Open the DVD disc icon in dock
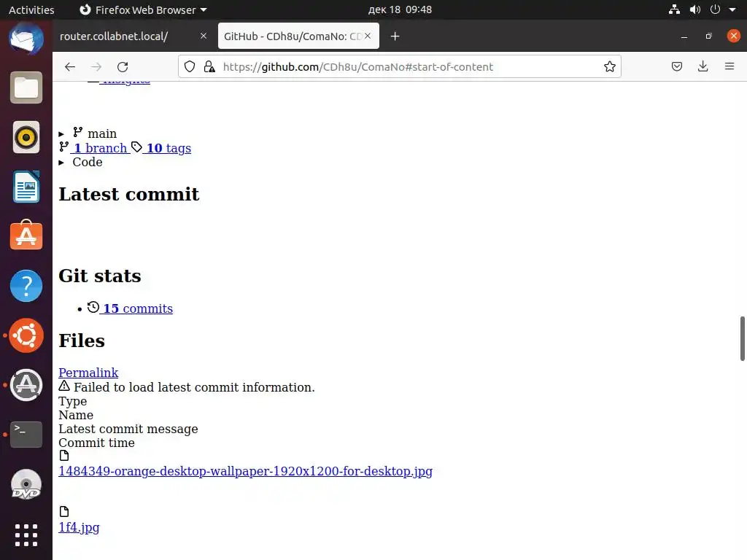This screenshot has height=560, width=747. click(26, 484)
